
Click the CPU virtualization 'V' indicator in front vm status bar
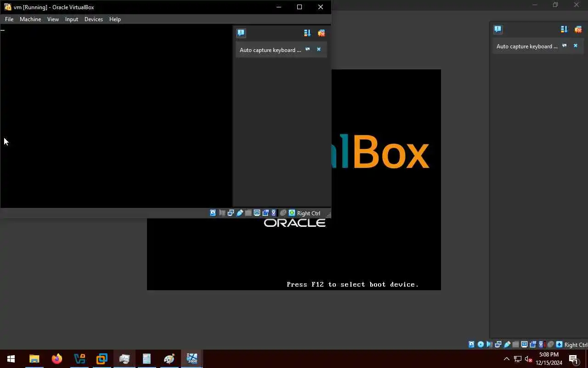click(x=274, y=213)
